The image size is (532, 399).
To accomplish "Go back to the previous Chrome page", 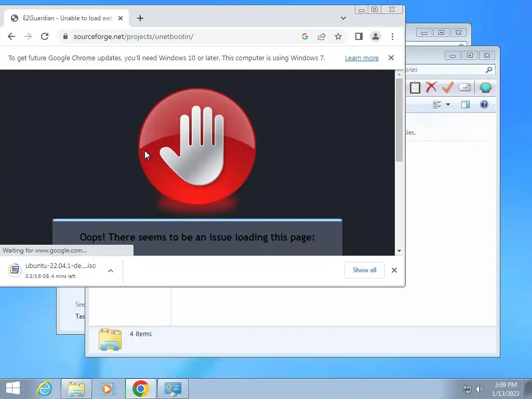I will pos(11,37).
